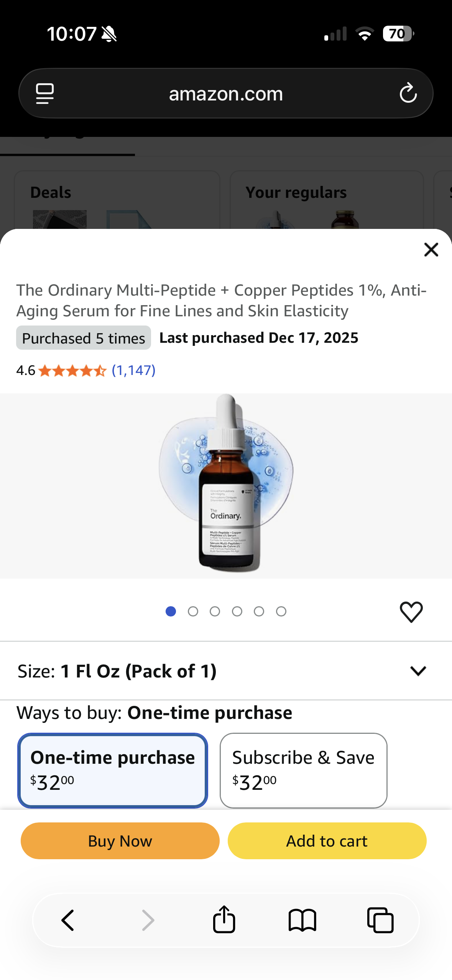
Task: Select One-time purchase option
Action: pos(113,770)
